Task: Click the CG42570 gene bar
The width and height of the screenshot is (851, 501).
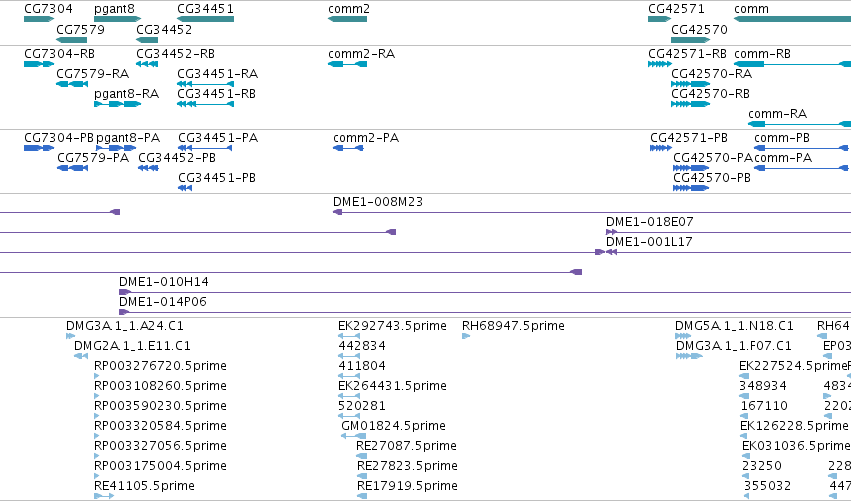Action: [x=690, y=40]
